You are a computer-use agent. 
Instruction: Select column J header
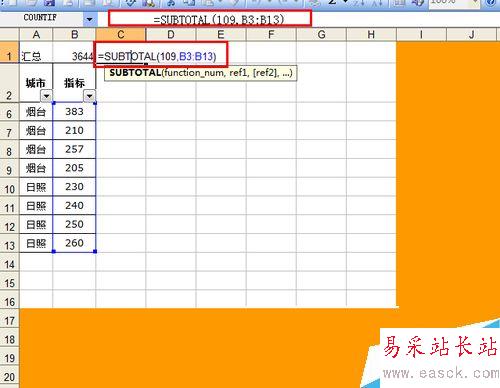coord(471,35)
